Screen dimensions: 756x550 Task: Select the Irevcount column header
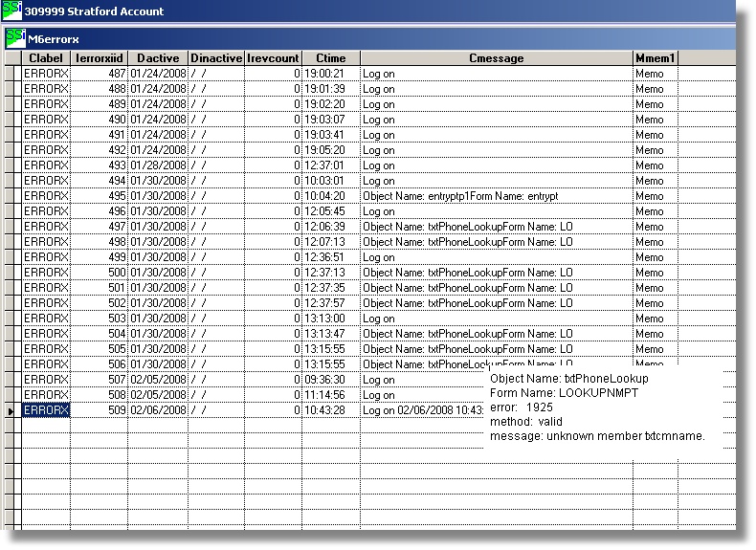273,58
